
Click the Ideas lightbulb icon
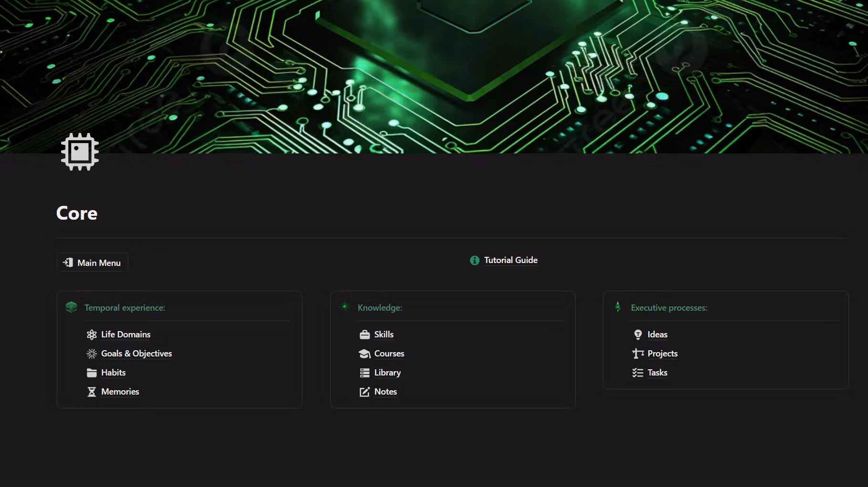coord(638,335)
